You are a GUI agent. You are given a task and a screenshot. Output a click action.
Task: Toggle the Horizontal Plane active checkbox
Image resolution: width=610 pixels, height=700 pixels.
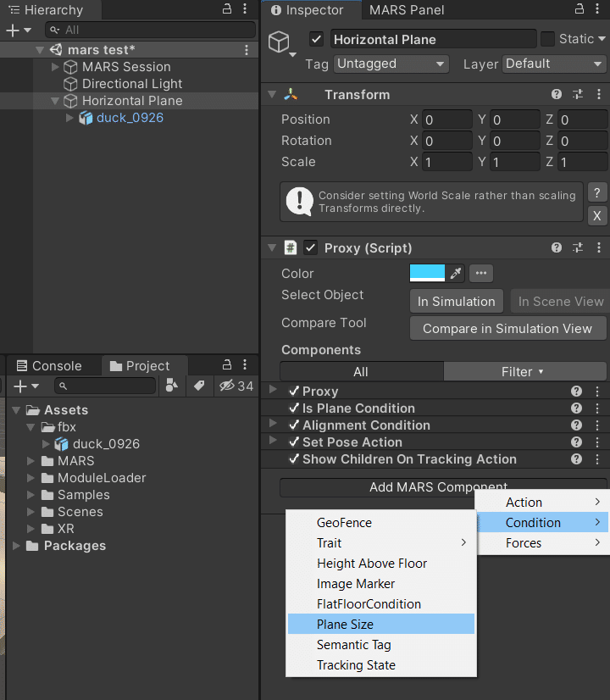pos(316,39)
